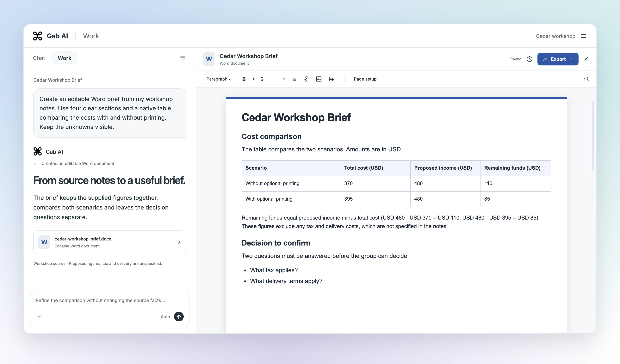Toggle italic formatting
620x364 pixels.
click(x=253, y=79)
